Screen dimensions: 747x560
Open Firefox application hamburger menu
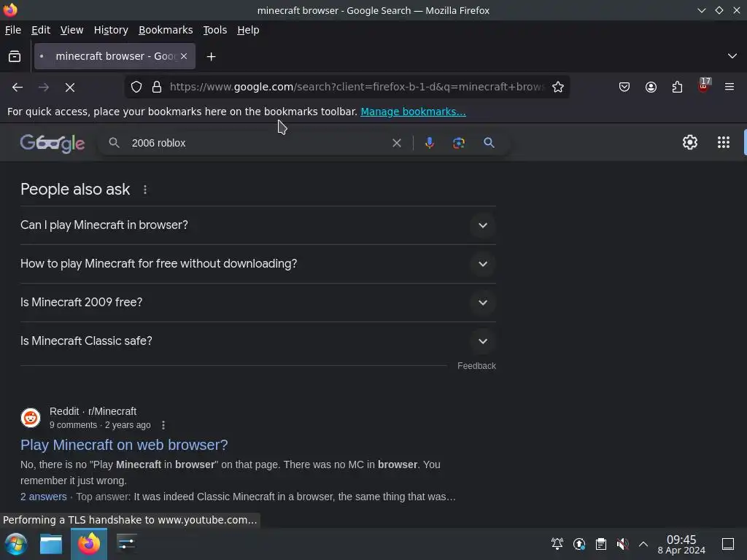(x=729, y=87)
